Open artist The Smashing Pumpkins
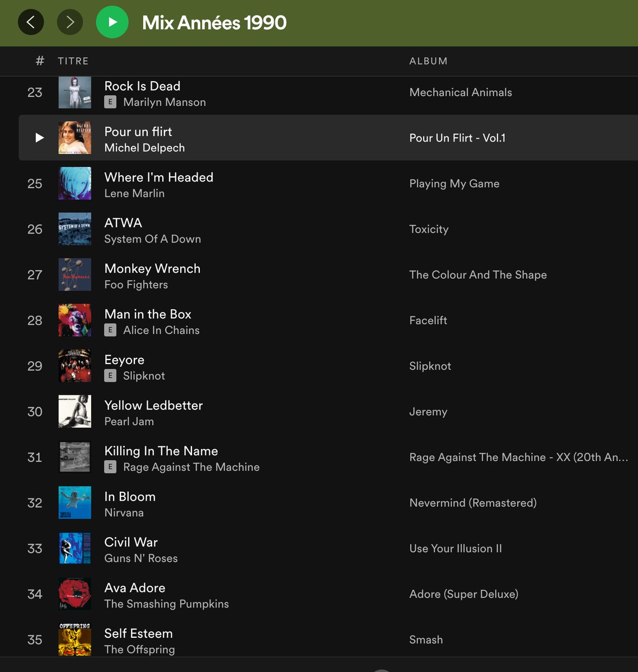Image resolution: width=638 pixels, height=672 pixels. click(x=167, y=604)
